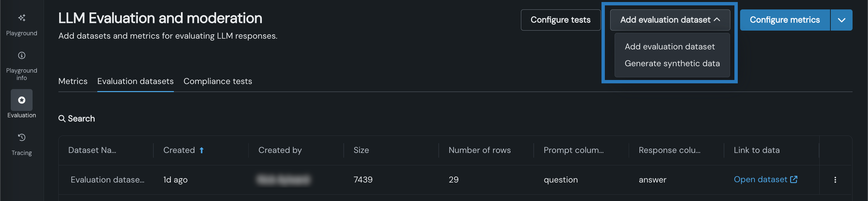Screen dimensions: 868x201
Task: Click the Configure tests button
Action: 560,20
